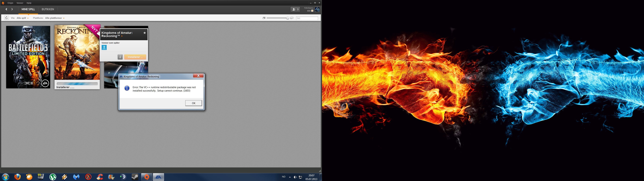Click the small tiles view icon

[x=264, y=18]
